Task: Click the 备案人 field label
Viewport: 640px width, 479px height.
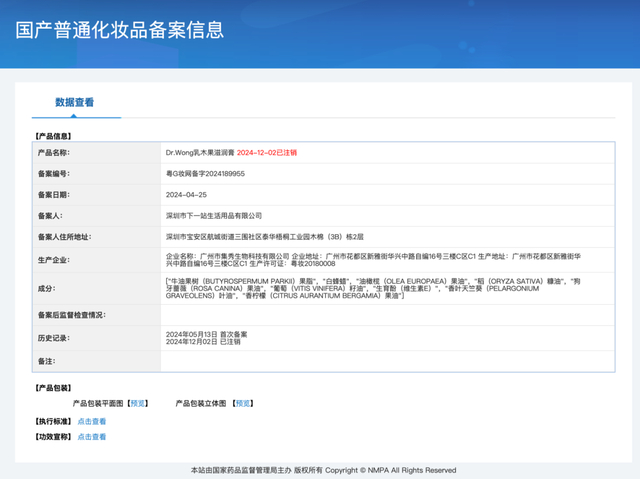Action: click(x=50, y=216)
